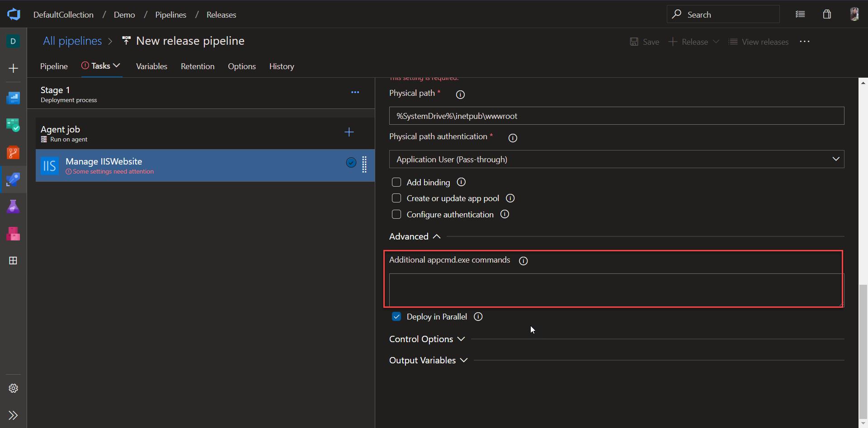This screenshot has height=428, width=868.
Task: Expand Control Options section
Action: coord(426,339)
